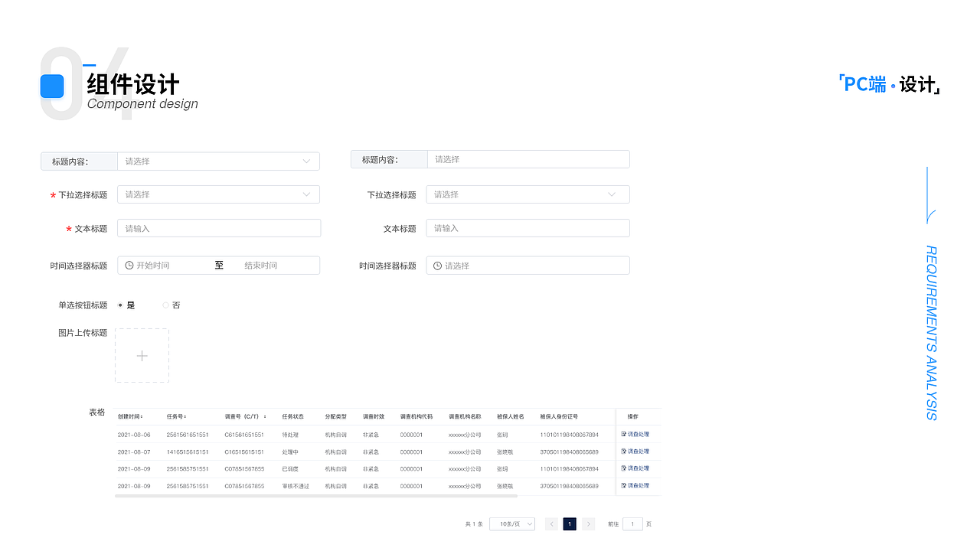Click the 被保人姓名 column header
The width and height of the screenshot is (980, 551).
point(511,417)
